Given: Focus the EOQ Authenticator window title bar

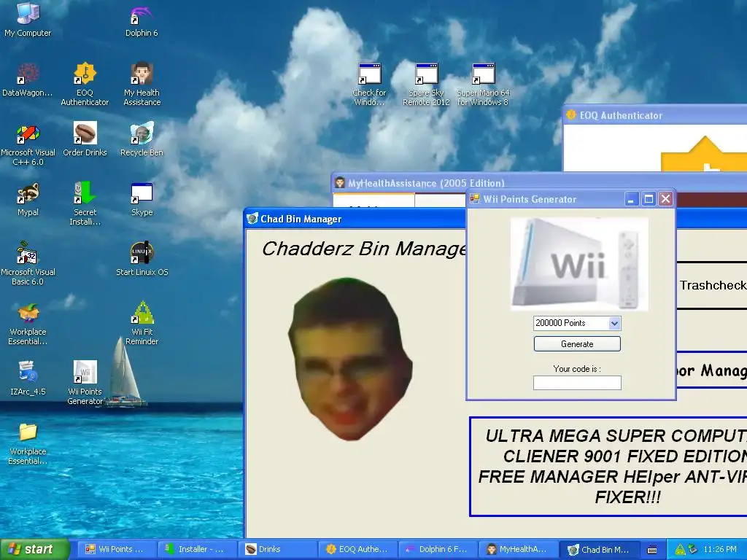Looking at the screenshot, I should click(x=655, y=115).
